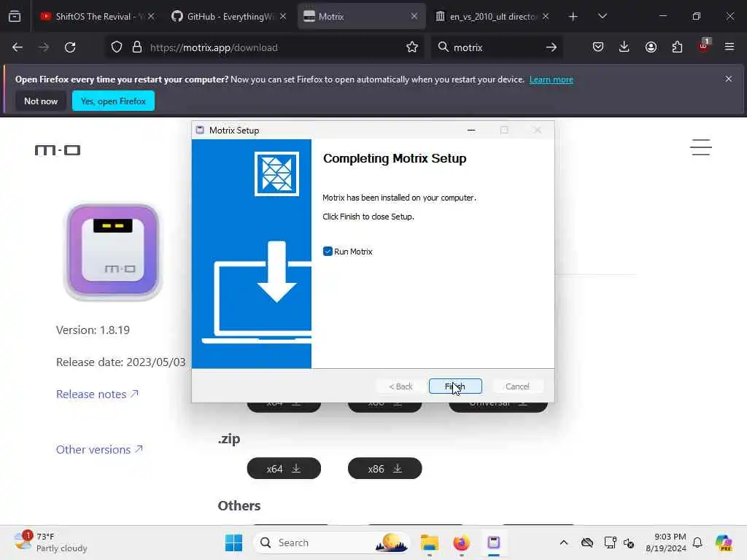Click the Firefox taskbar icon

click(461, 542)
